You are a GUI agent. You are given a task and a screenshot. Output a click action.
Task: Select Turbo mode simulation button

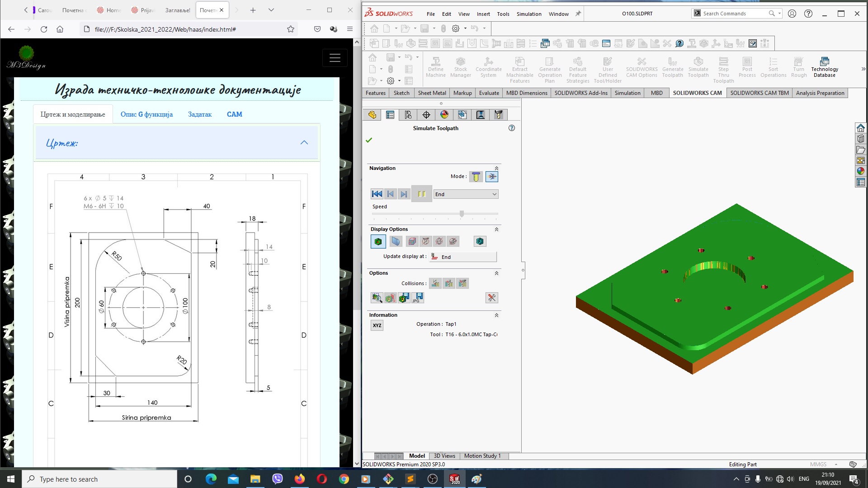pyautogui.click(x=492, y=177)
